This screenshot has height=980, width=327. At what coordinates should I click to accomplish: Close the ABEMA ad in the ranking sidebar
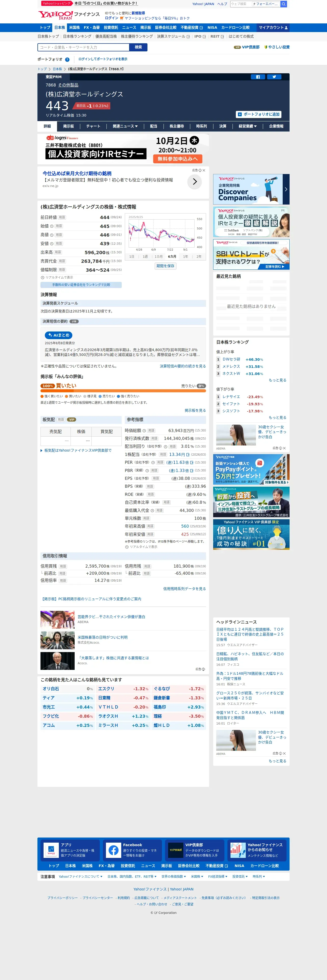click(x=284, y=448)
